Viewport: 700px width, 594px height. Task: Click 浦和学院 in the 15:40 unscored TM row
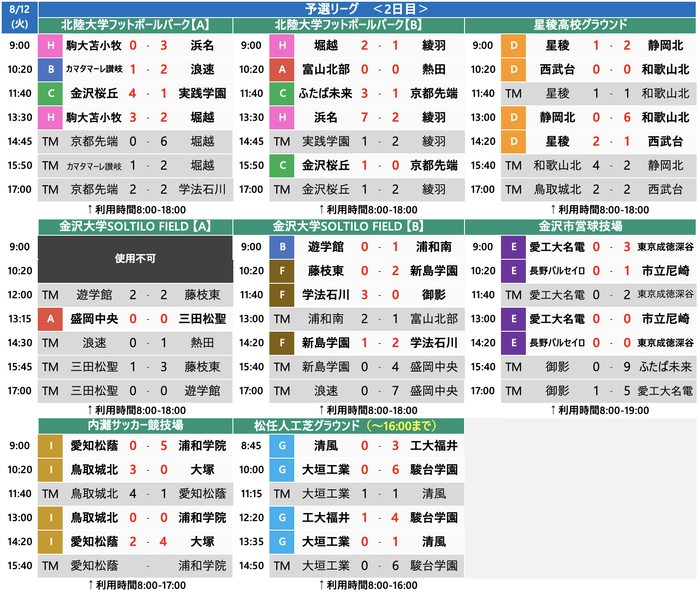pos(202,566)
